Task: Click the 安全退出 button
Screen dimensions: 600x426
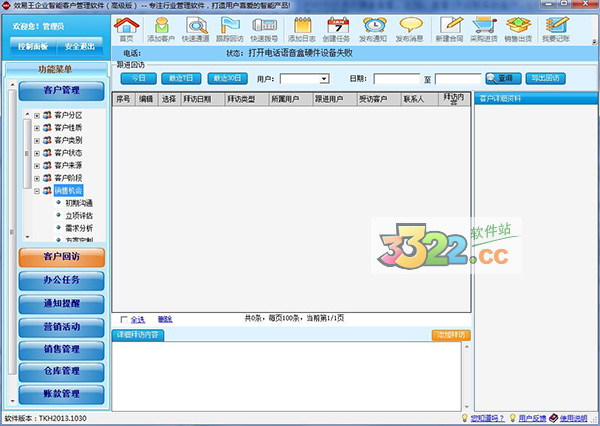Action: pos(80,47)
